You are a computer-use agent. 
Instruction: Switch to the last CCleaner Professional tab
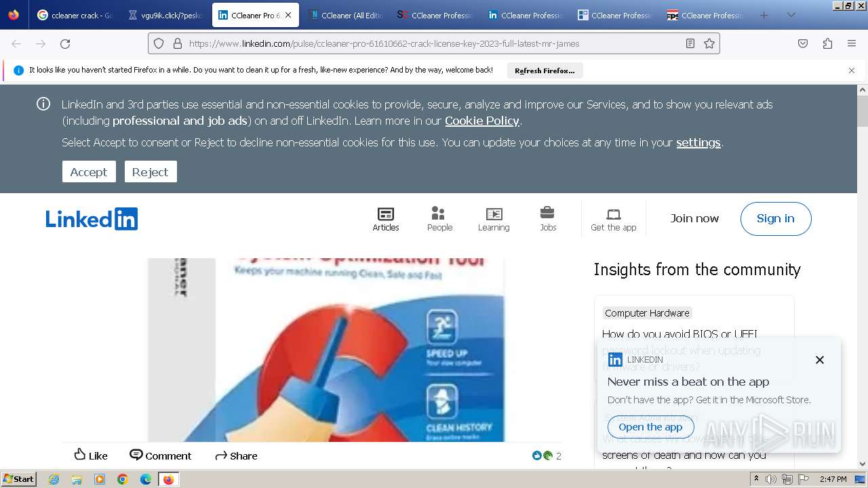pyautogui.click(x=706, y=15)
